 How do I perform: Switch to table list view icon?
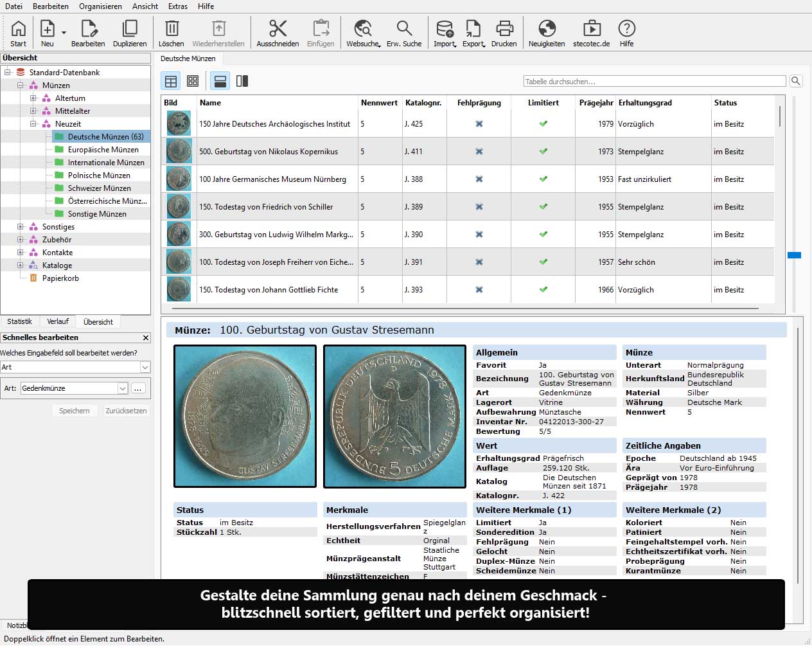point(171,81)
